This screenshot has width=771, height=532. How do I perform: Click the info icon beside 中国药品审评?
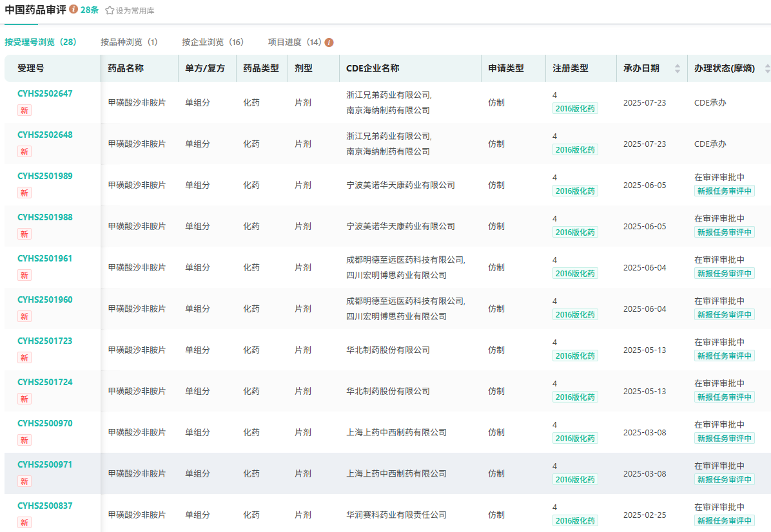(x=73, y=10)
